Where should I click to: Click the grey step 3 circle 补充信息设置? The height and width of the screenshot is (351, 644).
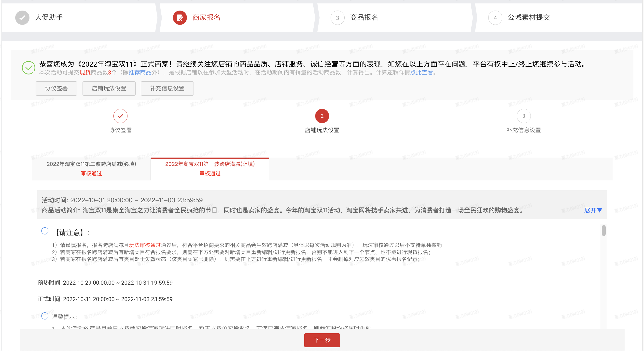click(523, 116)
